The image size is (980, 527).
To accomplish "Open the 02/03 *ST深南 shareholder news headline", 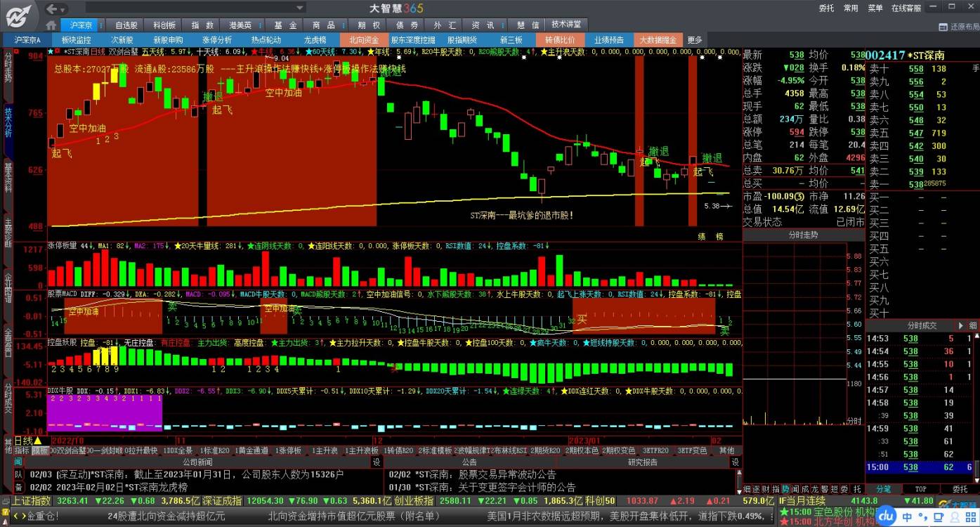I will (186, 474).
